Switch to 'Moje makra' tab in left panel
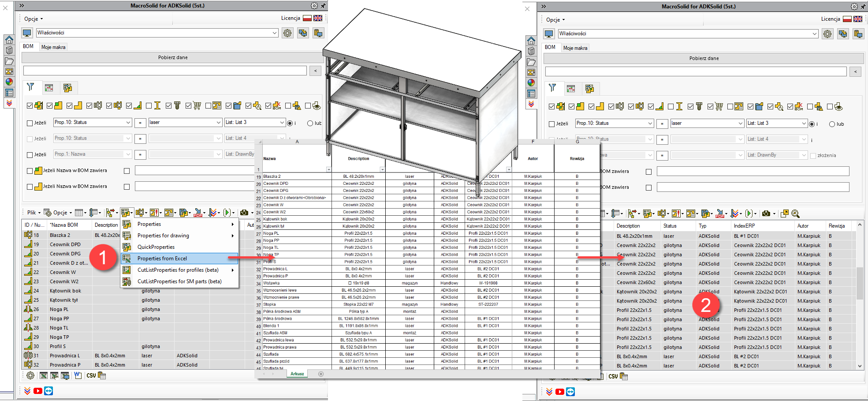 [53, 47]
